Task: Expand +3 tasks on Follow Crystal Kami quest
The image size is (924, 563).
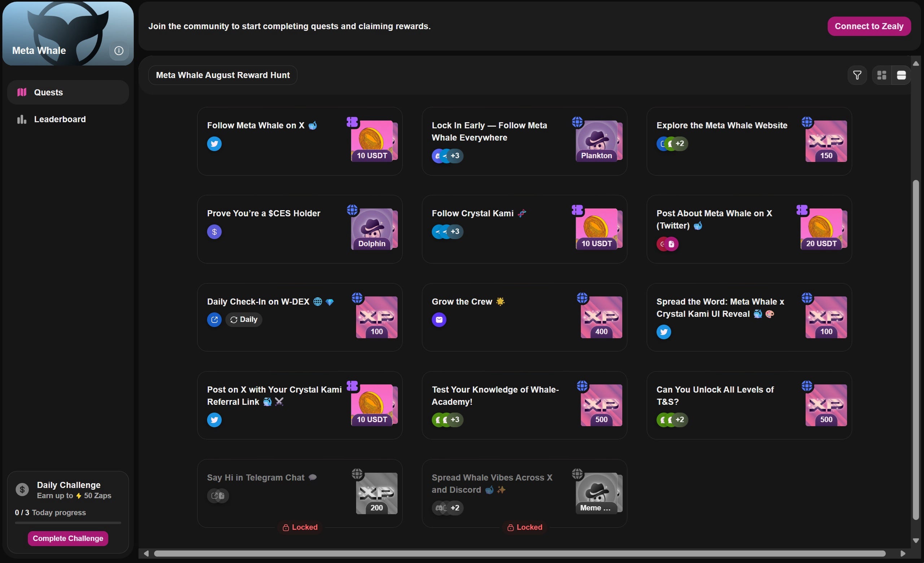Action: (454, 231)
